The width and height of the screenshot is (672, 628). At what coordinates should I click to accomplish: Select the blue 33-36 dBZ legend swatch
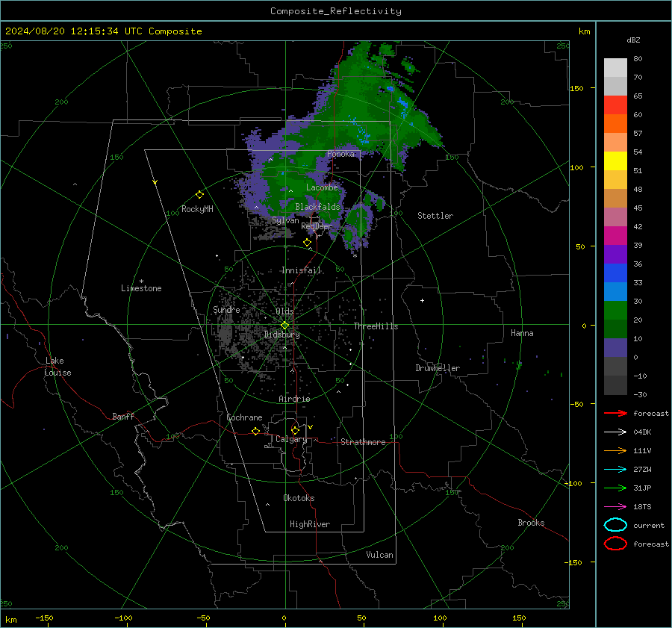pos(615,273)
